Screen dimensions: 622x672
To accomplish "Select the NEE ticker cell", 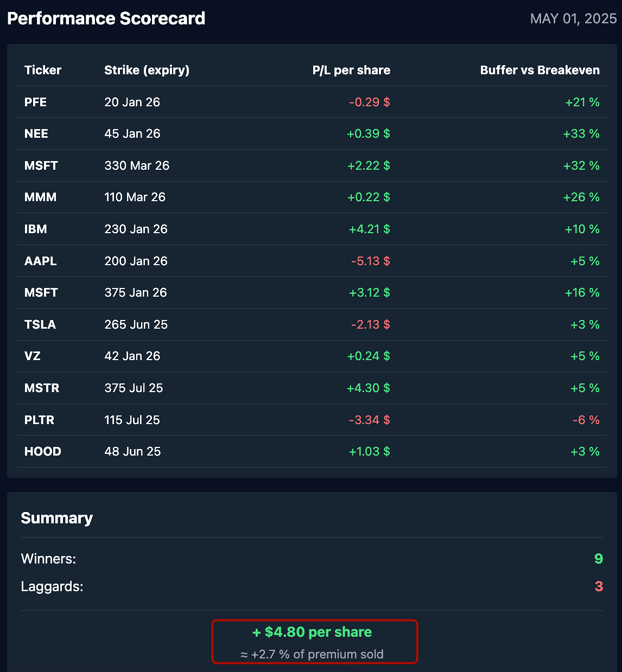I will (36, 133).
